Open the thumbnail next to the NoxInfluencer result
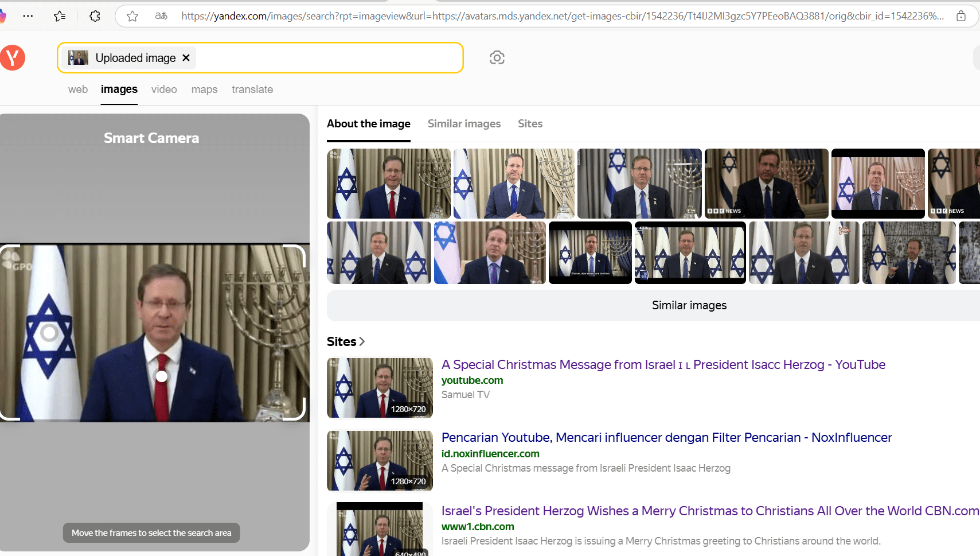This screenshot has height=556, width=980. [x=380, y=461]
